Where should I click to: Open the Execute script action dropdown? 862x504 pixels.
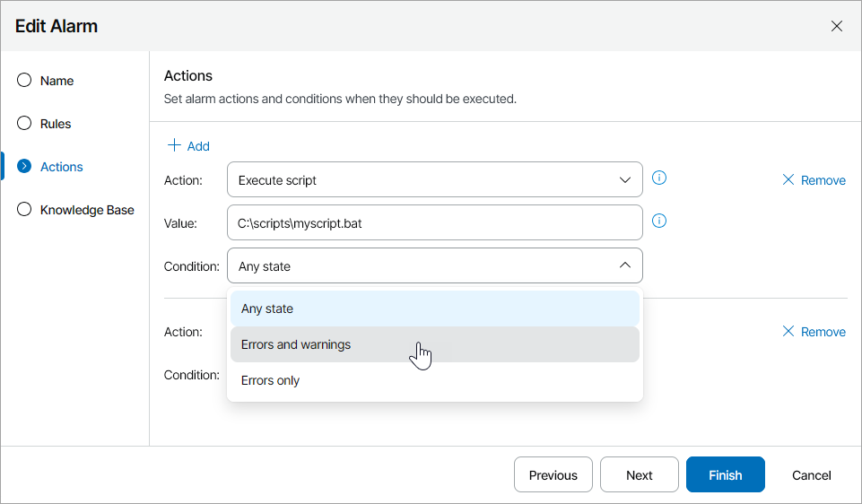[434, 180]
